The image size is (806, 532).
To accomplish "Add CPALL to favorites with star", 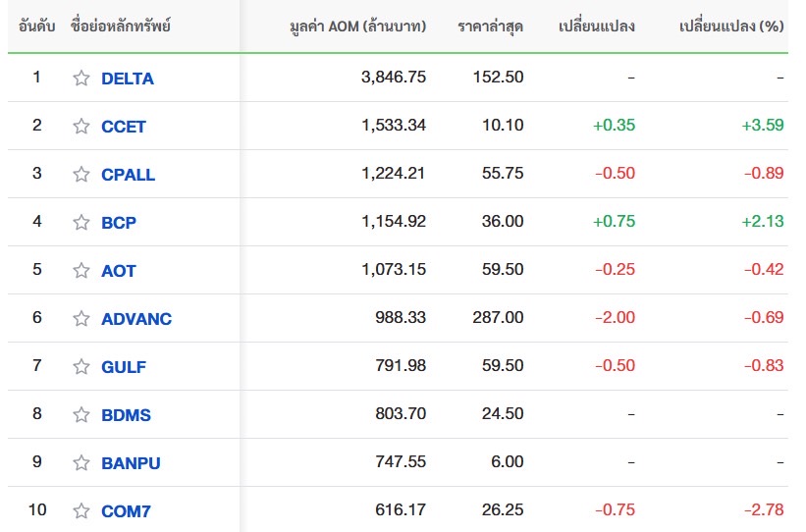I will [x=81, y=175].
